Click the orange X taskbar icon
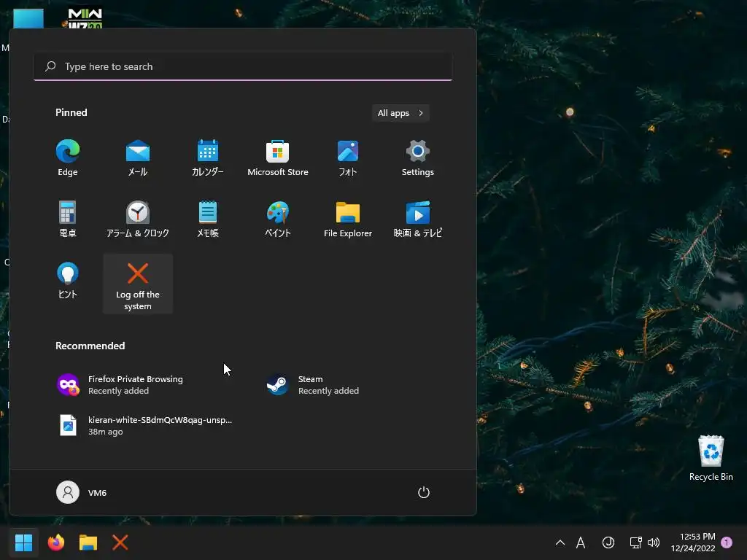Viewport: 747px width, 560px height. 120,542
